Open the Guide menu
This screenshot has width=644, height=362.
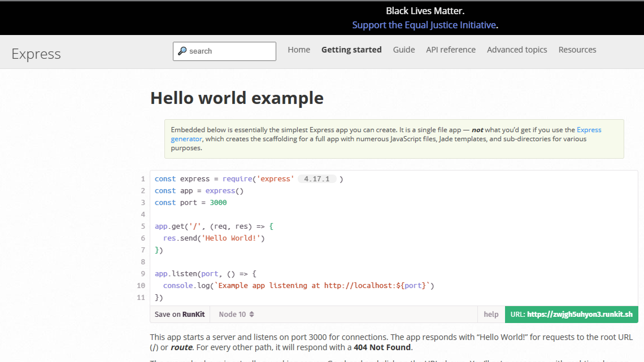404,50
